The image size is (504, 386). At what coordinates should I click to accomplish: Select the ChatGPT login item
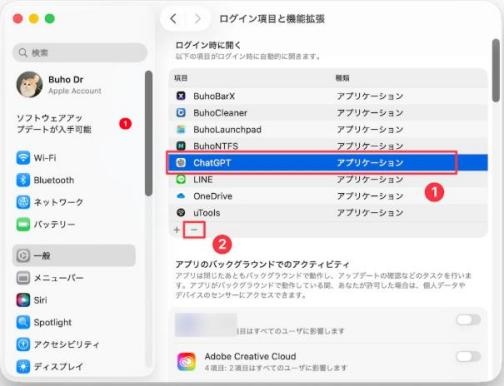tap(328, 163)
